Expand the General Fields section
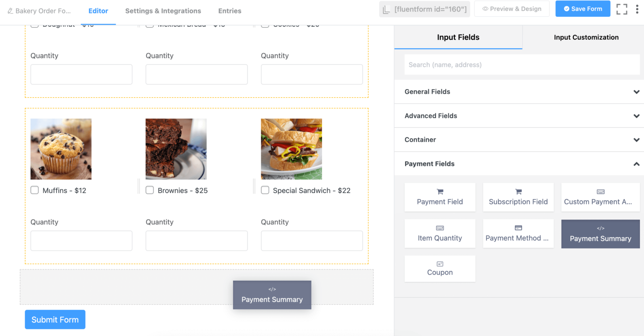The image size is (644, 336). (x=519, y=92)
